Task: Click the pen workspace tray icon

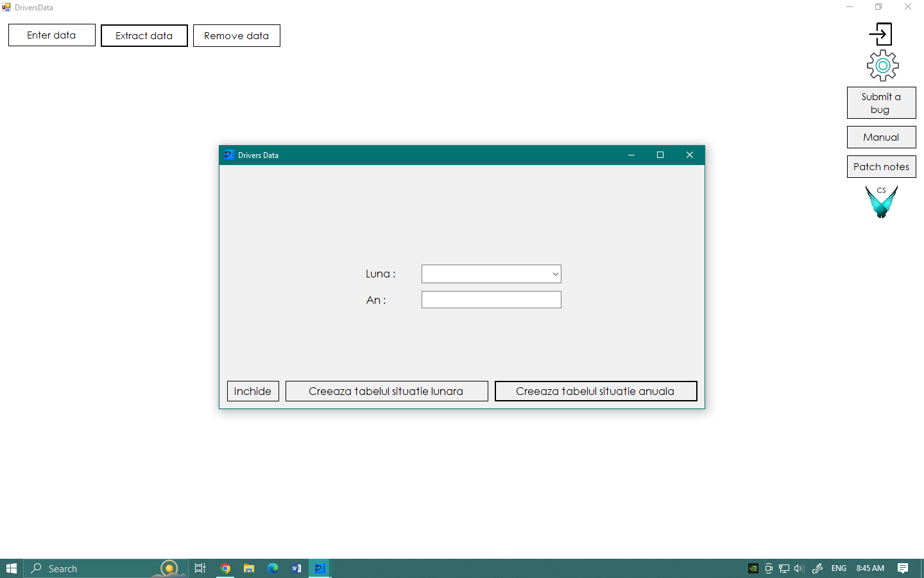Action: (x=817, y=568)
